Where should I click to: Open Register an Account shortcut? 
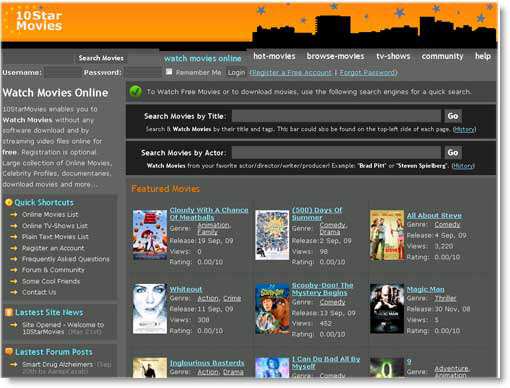click(x=53, y=248)
